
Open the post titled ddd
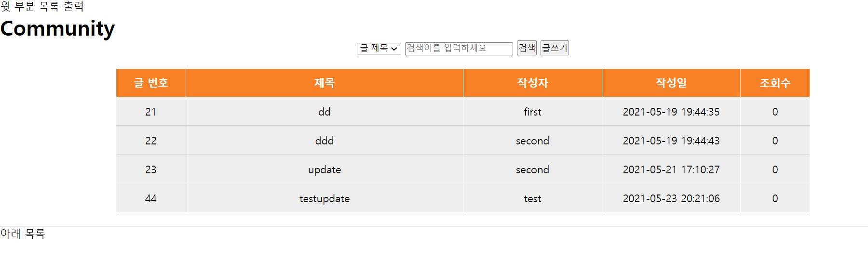pos(325,141)
